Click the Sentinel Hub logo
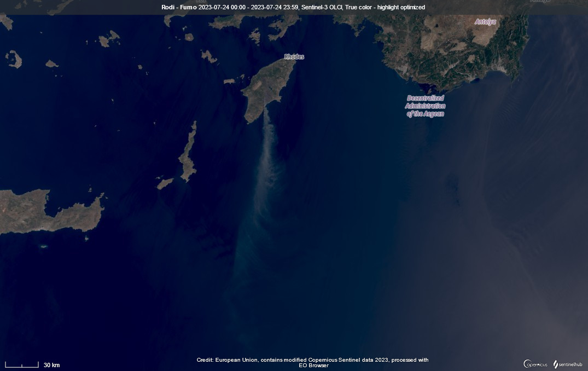The image size is (588, 371). coord(568,364)
